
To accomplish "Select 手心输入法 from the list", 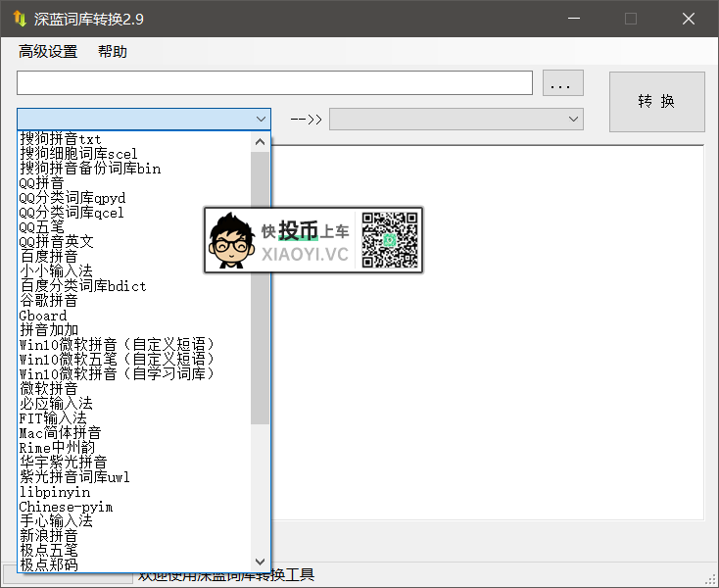I will click(x=56, y=521).
